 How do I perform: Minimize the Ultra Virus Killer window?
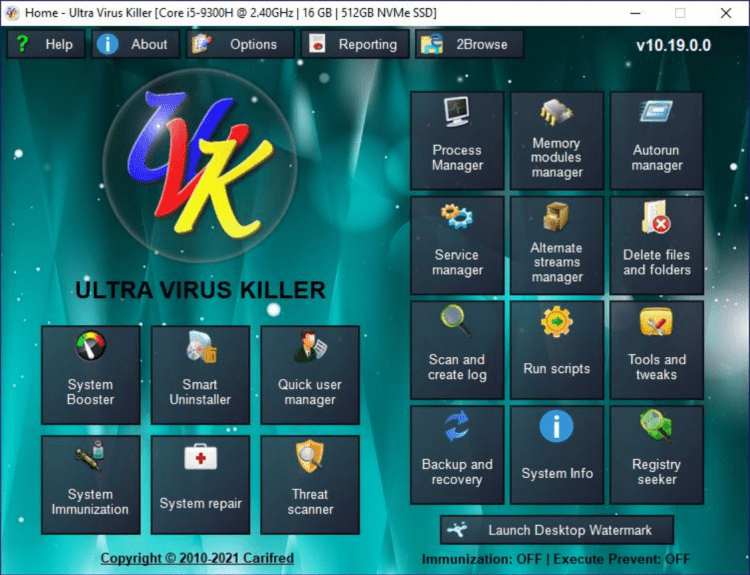coord(635,13)
